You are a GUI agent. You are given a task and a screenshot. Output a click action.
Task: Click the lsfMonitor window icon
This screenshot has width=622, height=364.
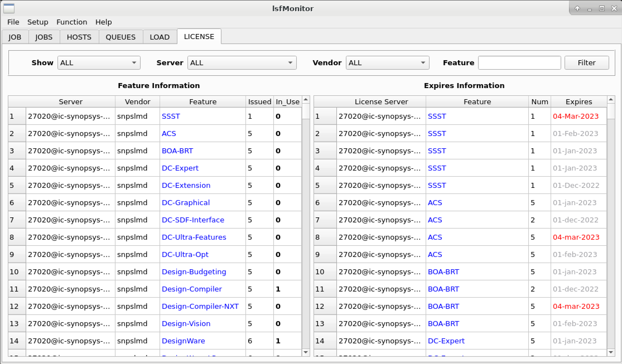[x=9, y=9]
